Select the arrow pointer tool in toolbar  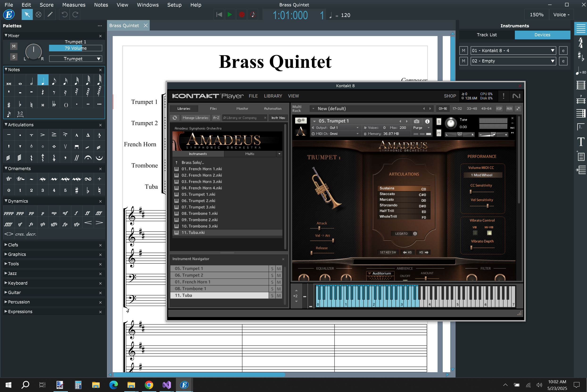pos(27,15)
